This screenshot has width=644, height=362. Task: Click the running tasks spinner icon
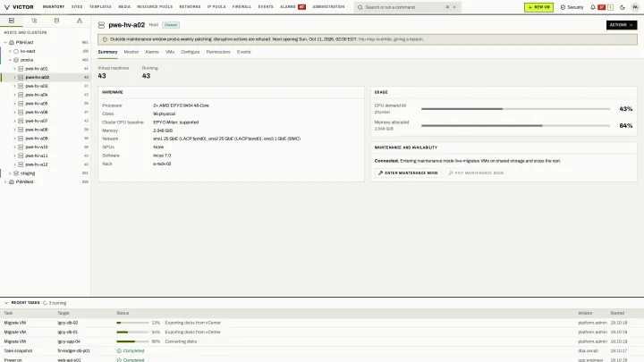point(46,303)
